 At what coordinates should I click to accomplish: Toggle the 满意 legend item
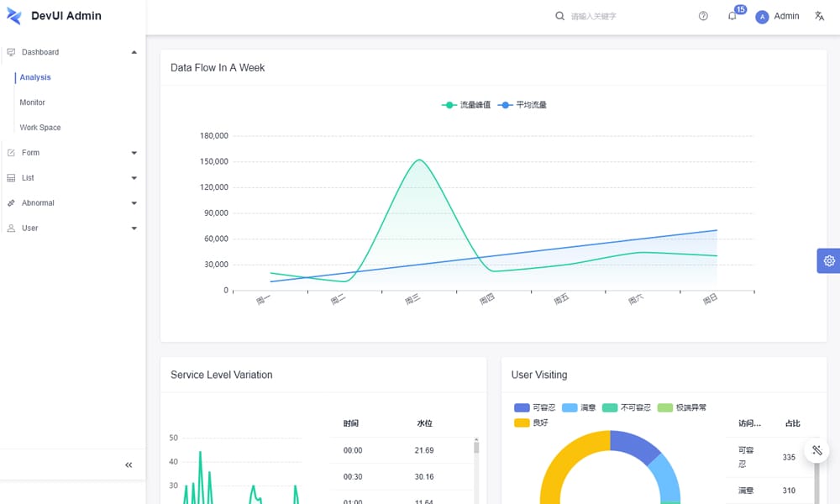click(x=579, y=407)
